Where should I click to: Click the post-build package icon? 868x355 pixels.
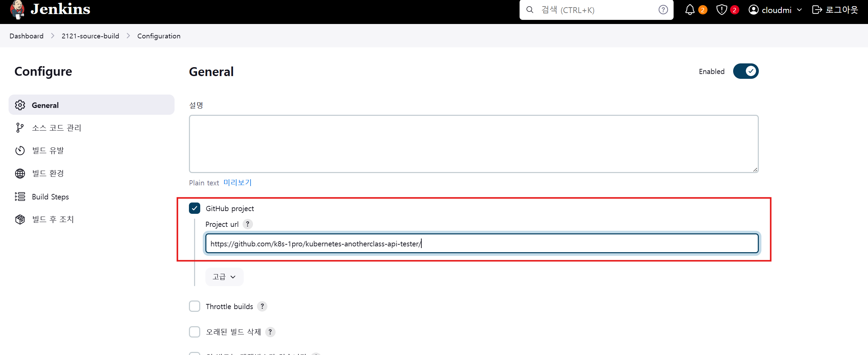pos(20,219)
